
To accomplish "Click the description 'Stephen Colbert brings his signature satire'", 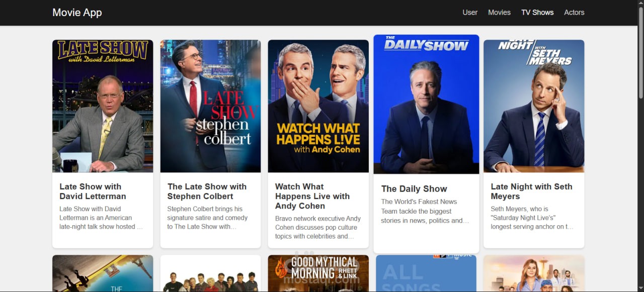I will (x=207, y=218).
